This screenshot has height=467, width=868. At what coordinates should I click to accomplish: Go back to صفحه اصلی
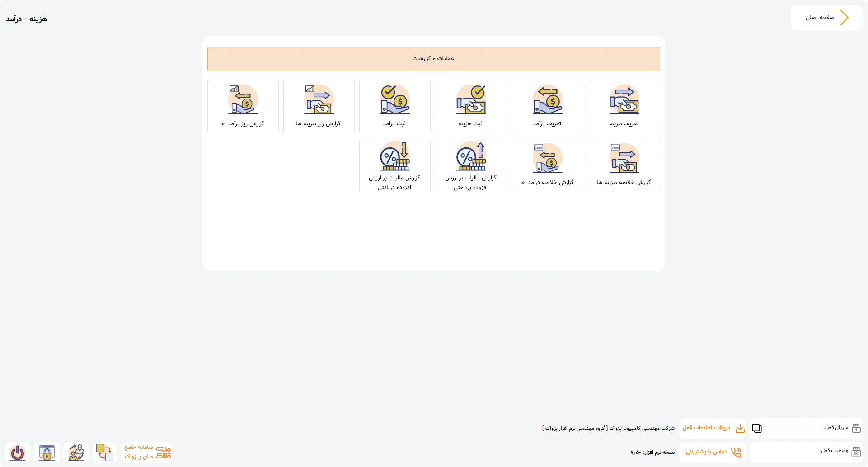[826, 18]
